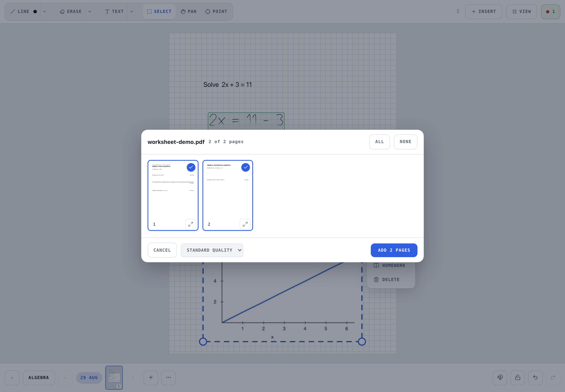This screenshot has width=565, height=392.
Task: Expand the Text tool options chevron
Action: click(132, 12)
